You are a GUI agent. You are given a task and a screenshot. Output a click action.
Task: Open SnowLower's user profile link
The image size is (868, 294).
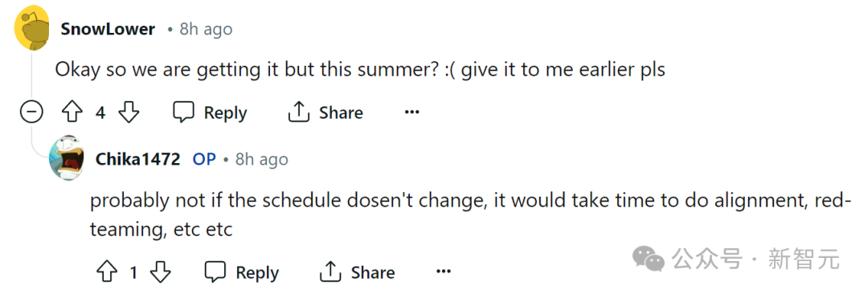[108, 29]
